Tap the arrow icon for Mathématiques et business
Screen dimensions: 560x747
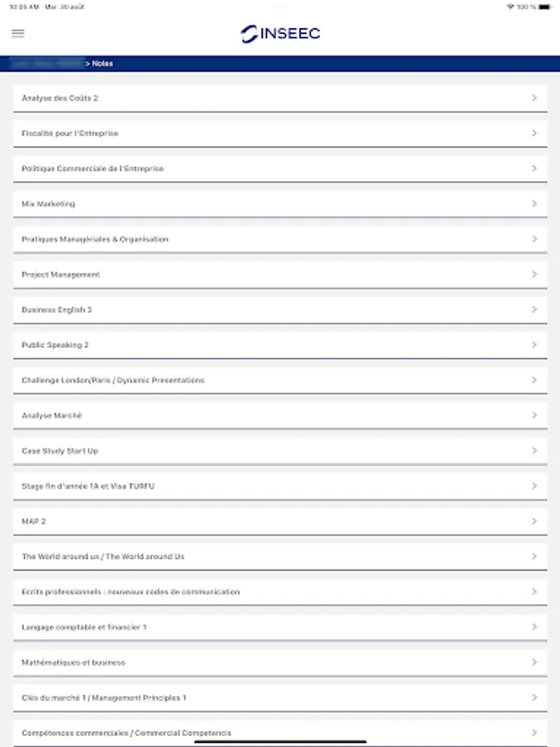pos(534,662)
